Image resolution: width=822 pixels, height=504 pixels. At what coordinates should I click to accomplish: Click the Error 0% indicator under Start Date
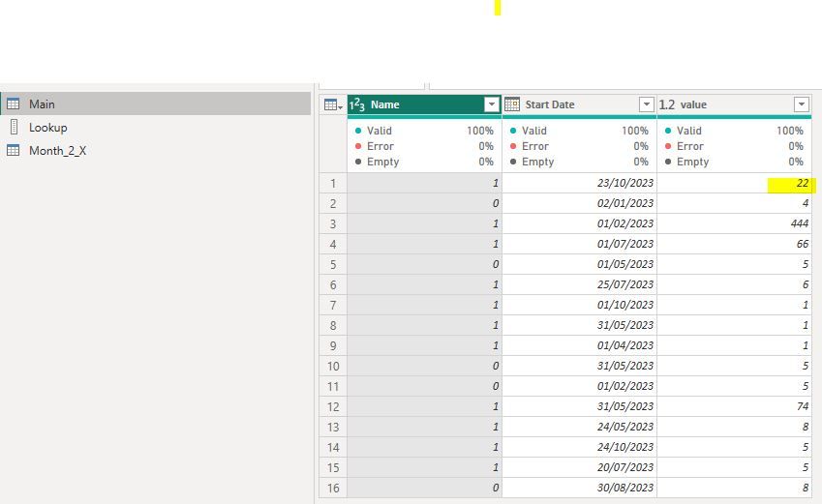coord(579,146)
